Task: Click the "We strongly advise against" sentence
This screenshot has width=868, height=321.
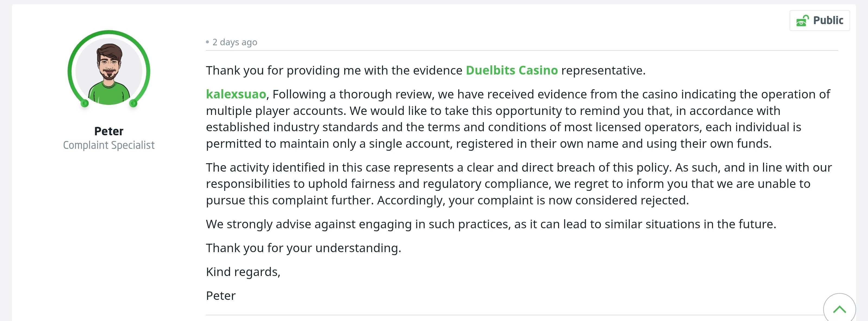Action: click(491, 224)
